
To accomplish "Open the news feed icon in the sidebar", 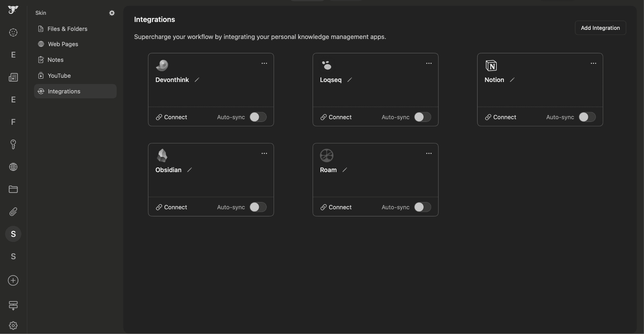I will (x=13, y=77).
